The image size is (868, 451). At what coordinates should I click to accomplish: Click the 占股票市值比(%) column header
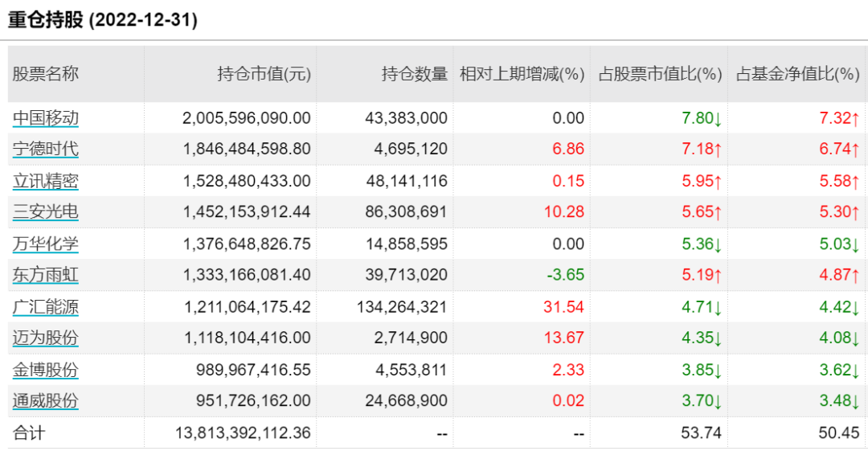(x=660, y=74)
